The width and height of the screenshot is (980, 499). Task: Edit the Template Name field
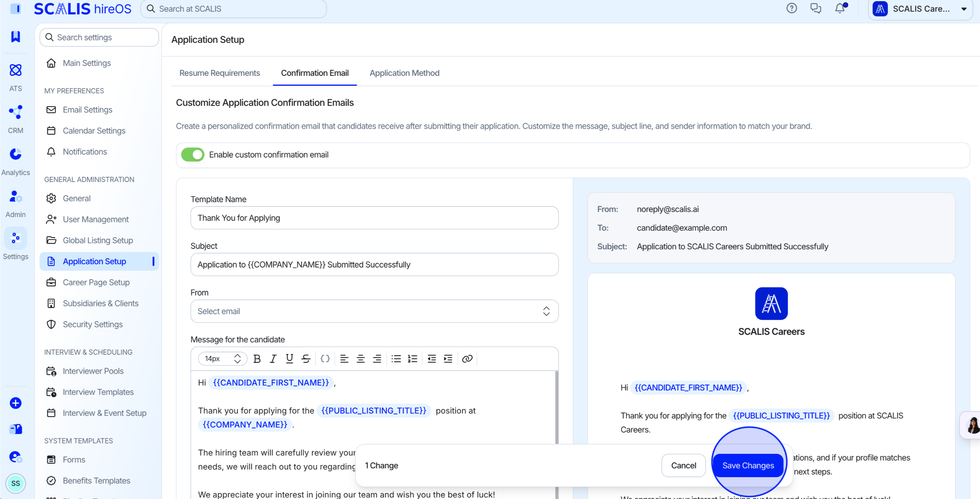tap(374, 218)
